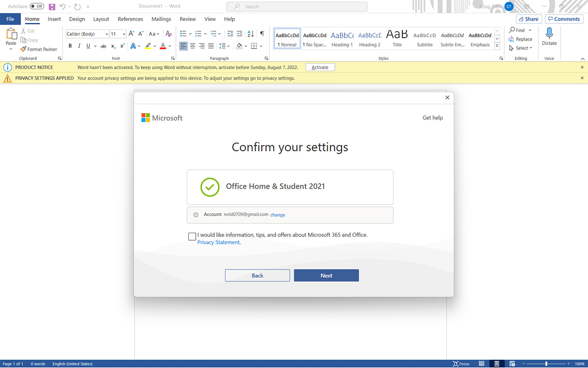
Task: Clear All Formatting icon in Font group
Action: point(169,34)
